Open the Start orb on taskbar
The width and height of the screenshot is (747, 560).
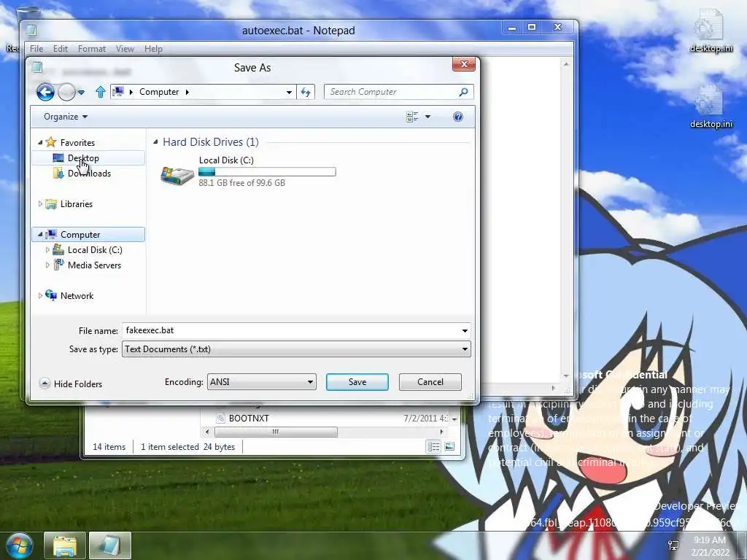(19, 545)
